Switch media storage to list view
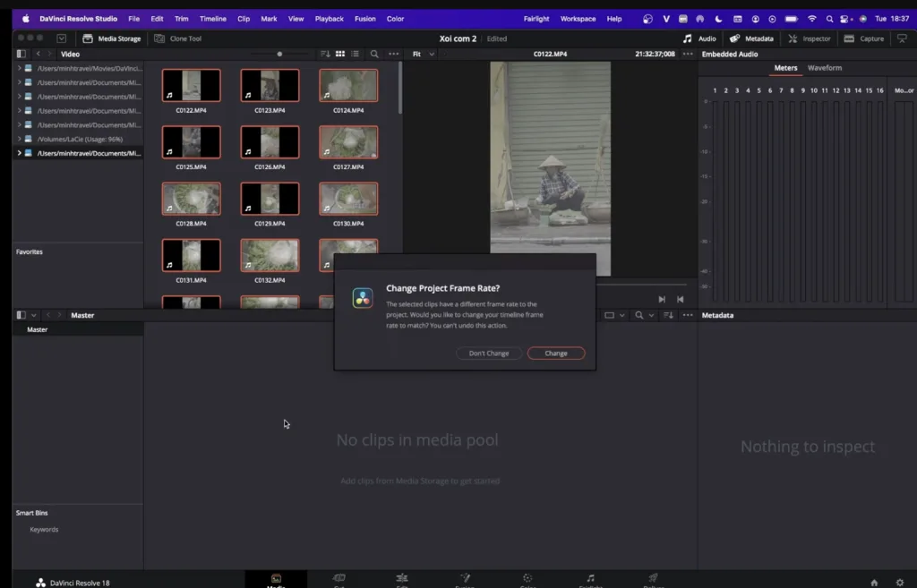This screenshot has height=588, width=917. point(355,54)
